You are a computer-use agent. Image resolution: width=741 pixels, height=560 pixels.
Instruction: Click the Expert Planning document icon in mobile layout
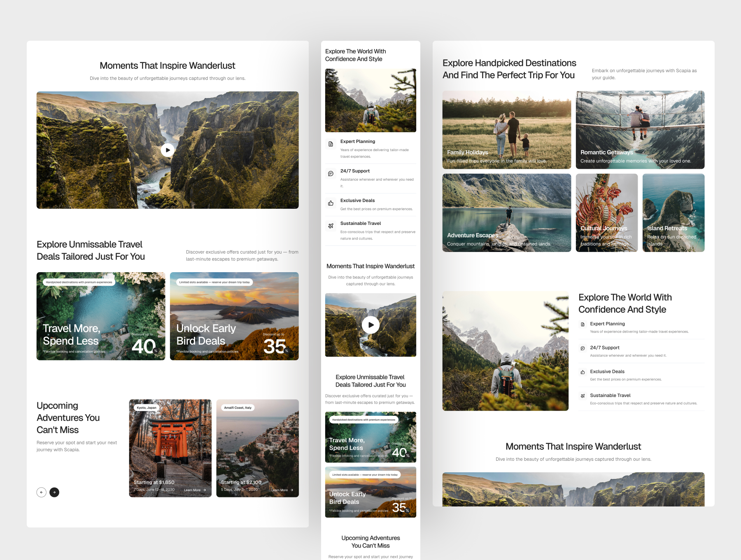pyautogui.click(x=331, y=144)
